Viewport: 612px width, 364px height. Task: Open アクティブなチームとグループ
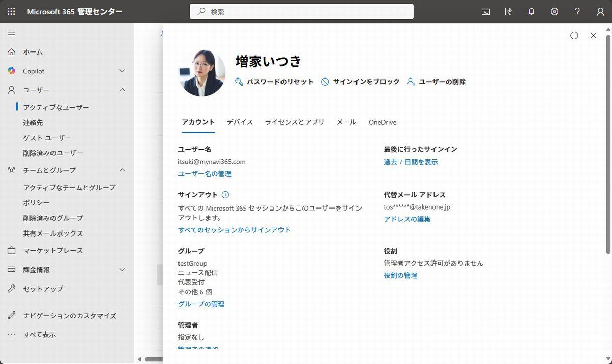69,187
